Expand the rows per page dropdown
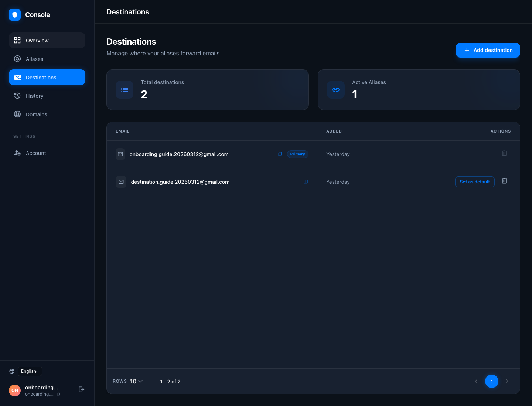 tap(136, 381)
